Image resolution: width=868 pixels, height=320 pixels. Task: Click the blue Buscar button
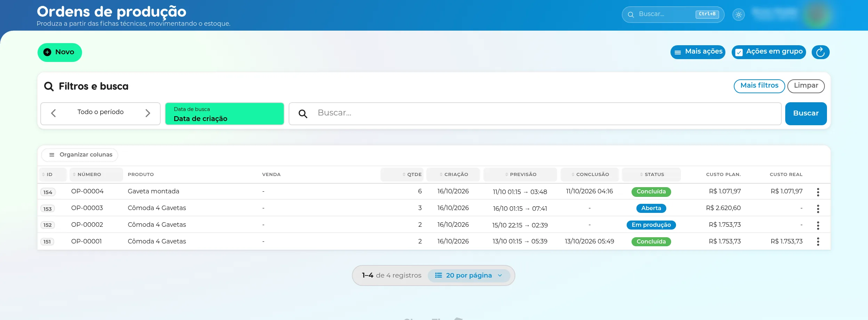[x=806, y=113]
